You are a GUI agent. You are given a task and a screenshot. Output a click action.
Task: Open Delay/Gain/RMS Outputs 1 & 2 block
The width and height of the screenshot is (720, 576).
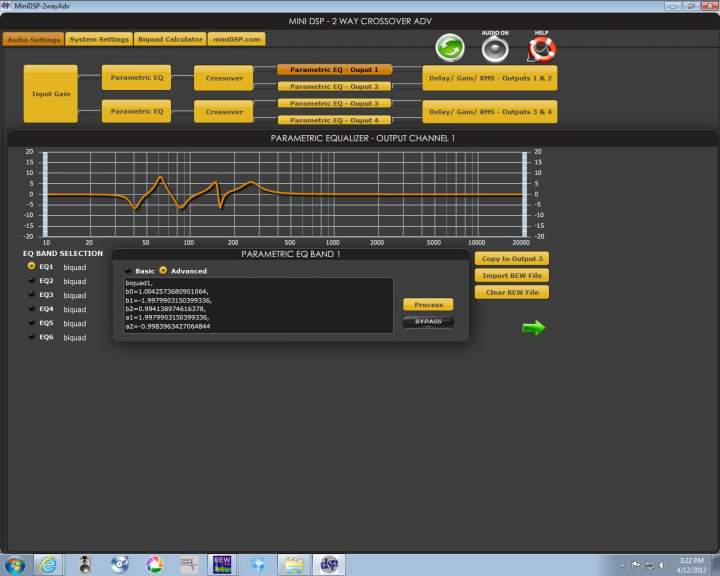pos(490,78)
